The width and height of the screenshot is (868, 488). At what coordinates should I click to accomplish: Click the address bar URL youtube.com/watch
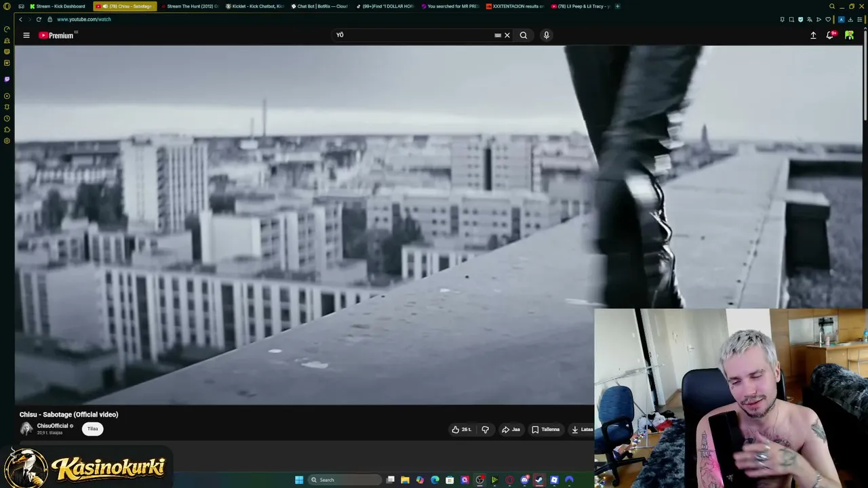click(x=83, y=19)
